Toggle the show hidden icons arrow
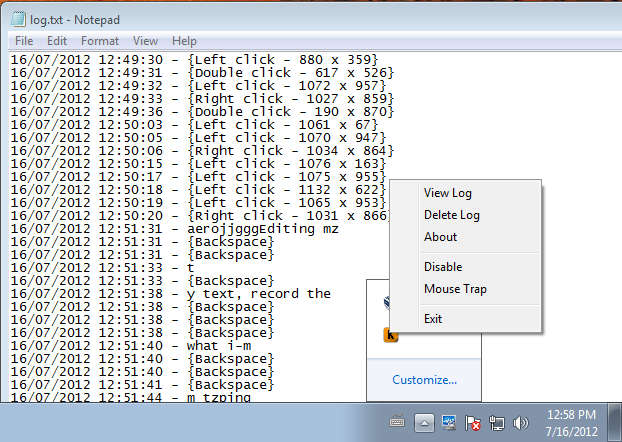The image size is (622, 442). [424, 423]
